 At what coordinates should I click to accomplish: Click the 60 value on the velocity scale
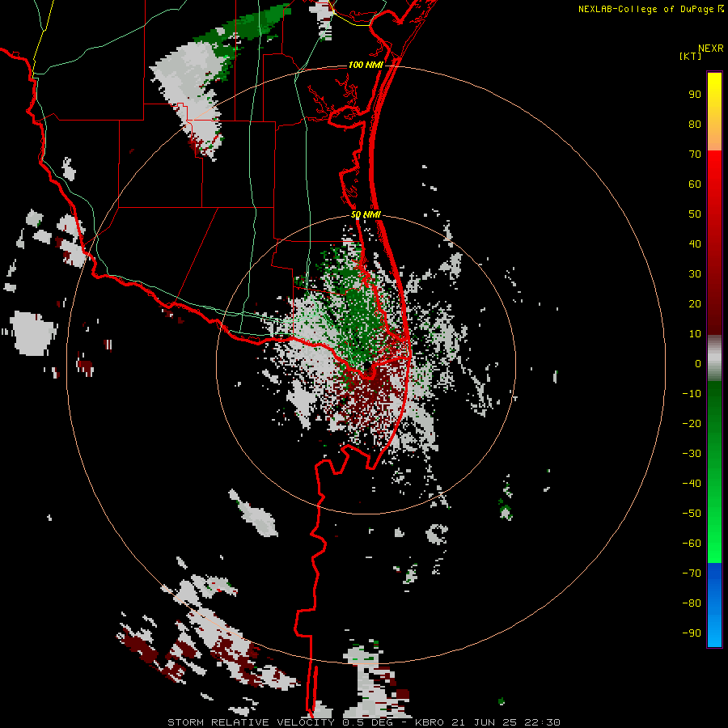[695, 184]
